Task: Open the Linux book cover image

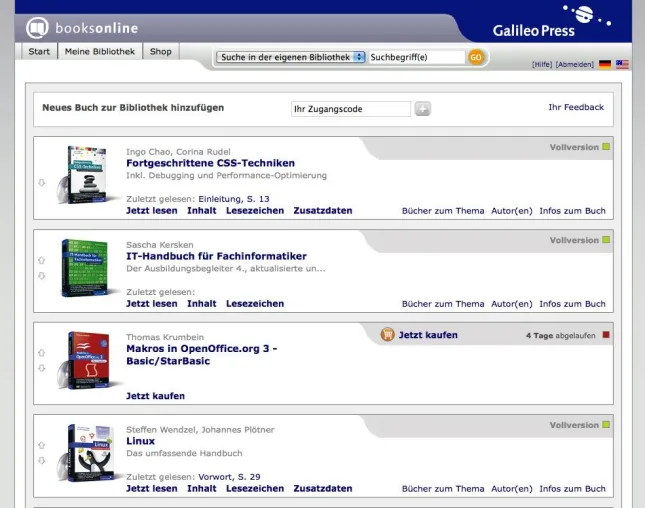Action: pyautogui.click(x=86, y=453)
